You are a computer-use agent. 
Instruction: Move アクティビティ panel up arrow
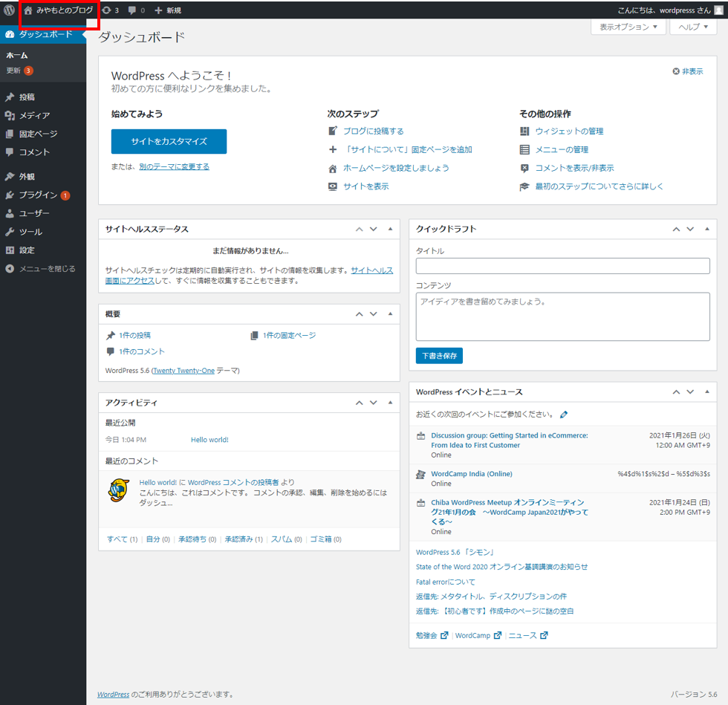(x=360, y=403)
